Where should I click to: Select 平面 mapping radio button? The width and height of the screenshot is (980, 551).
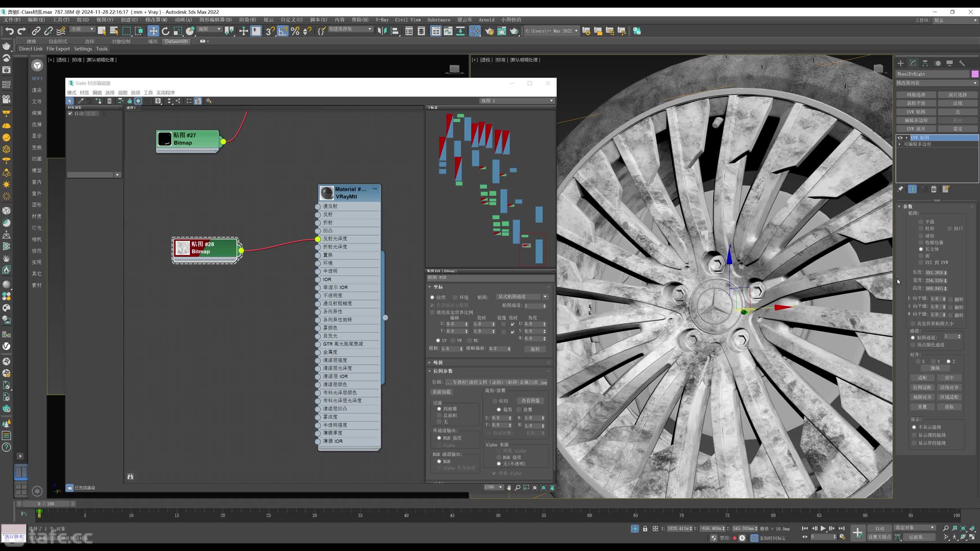point(921,222)
